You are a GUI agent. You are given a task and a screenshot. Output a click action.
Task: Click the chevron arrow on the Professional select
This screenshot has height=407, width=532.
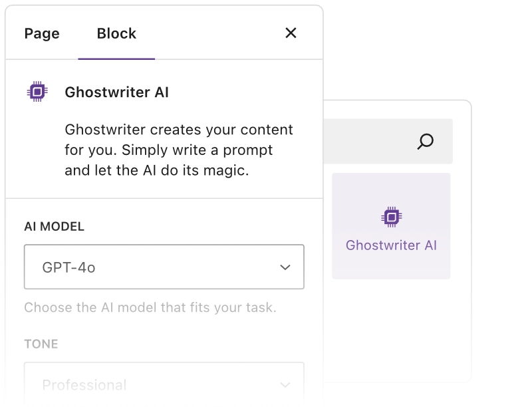click(285, 384)
